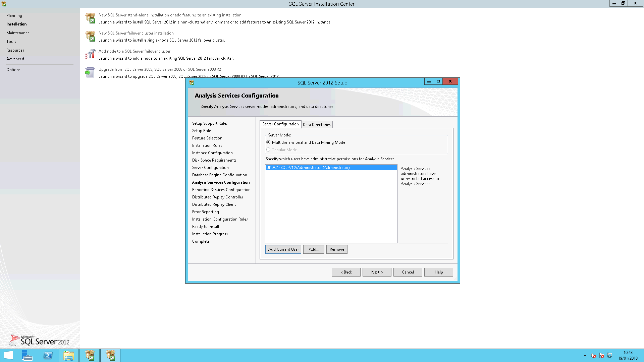Switch to first SQL Server setup taskbar icon
The height and width of the screenshot is (362, 644).
(x=90, y=355)
